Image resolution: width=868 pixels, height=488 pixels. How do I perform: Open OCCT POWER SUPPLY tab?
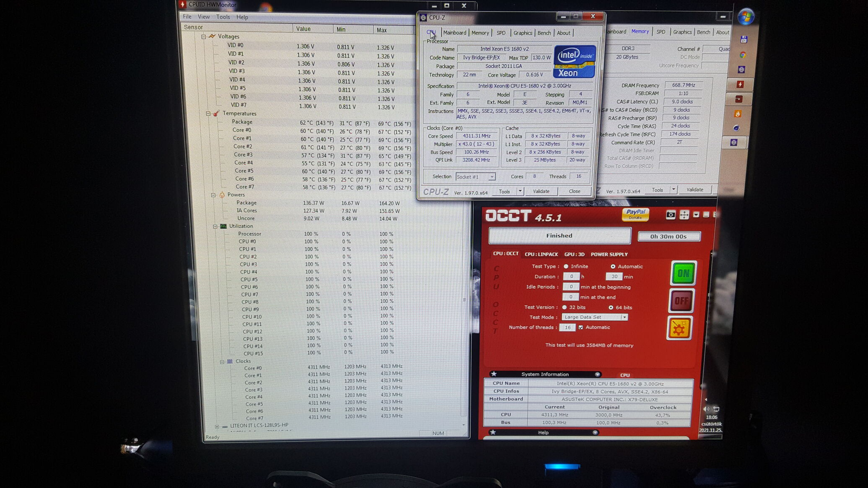[609, 254]
